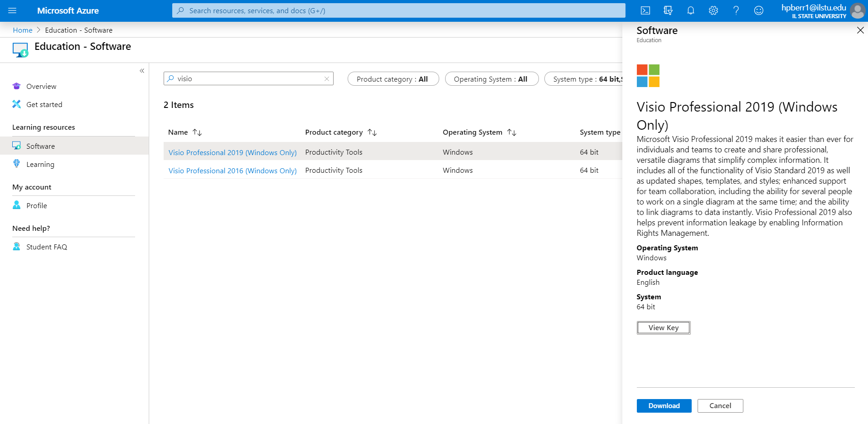The image size is (868, 424).
Task: Click the Microsoft logo in details panel
Action: click(x=648, y=76)
